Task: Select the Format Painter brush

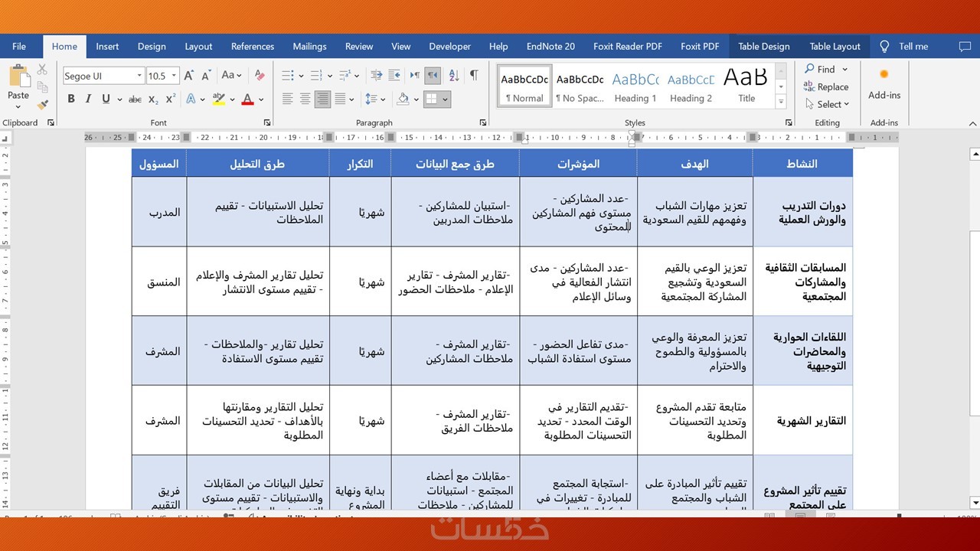Action: [42, 103]
